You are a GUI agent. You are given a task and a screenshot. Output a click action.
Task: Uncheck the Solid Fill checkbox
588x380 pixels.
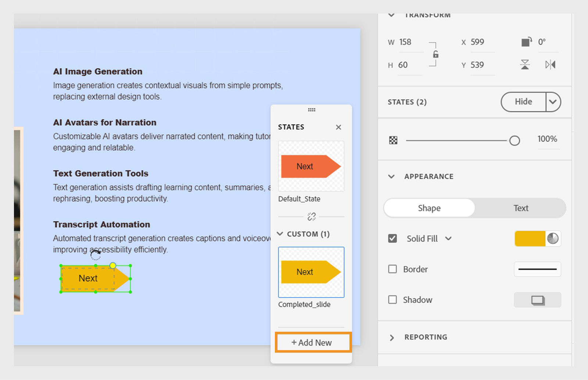click(392, 238)
